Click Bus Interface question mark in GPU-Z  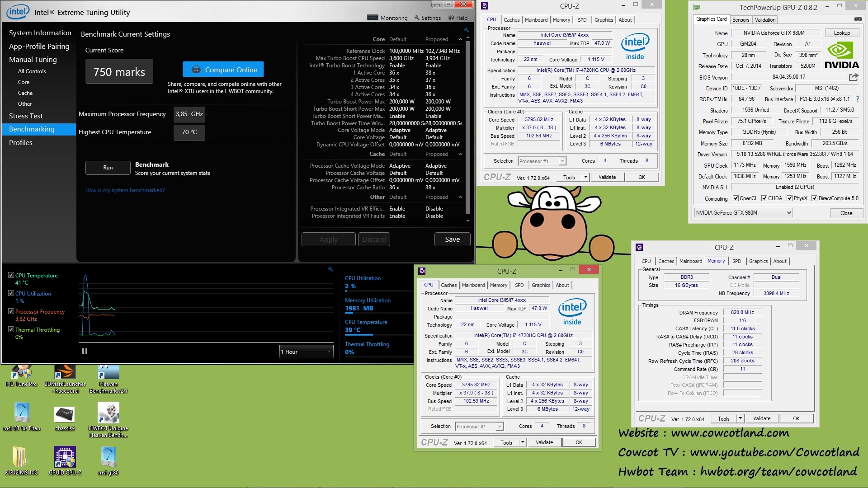[857, 99]
